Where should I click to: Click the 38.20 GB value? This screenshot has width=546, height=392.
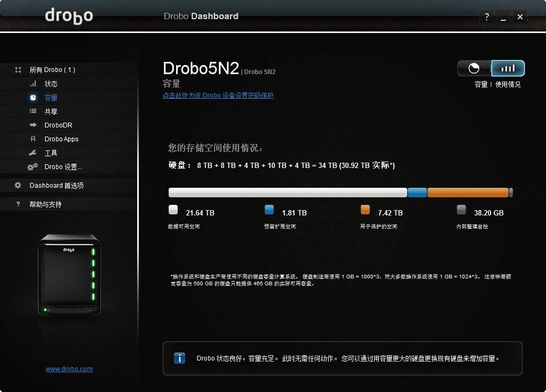(488, 213)
